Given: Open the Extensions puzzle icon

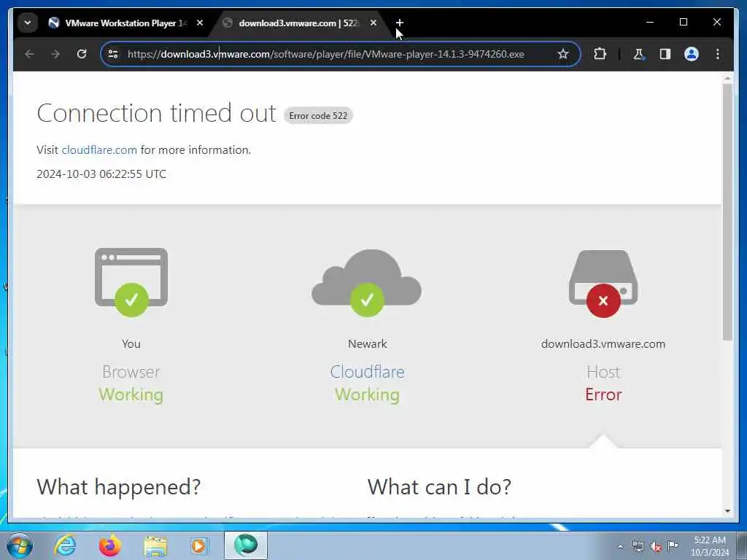Looking at the screenshot, I should pyautogui.click(x=600, y=54).
